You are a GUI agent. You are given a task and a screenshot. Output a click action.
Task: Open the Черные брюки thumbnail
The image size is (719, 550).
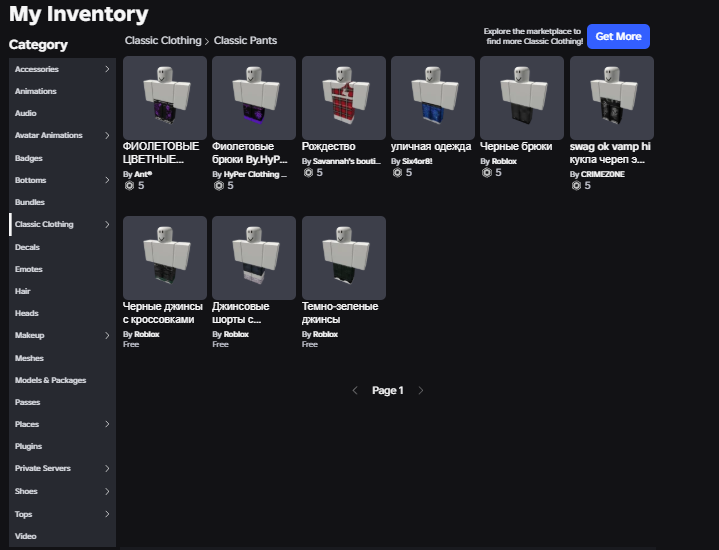click(x=522, y=98)
